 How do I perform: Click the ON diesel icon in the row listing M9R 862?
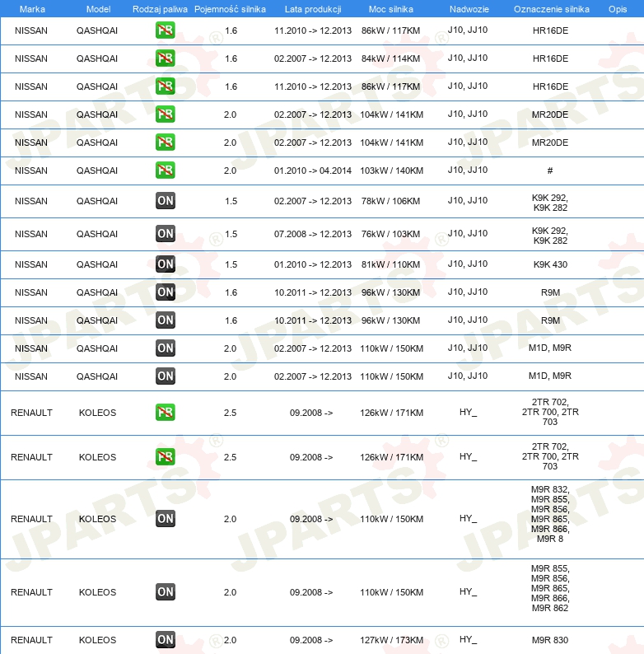[166, 592]
